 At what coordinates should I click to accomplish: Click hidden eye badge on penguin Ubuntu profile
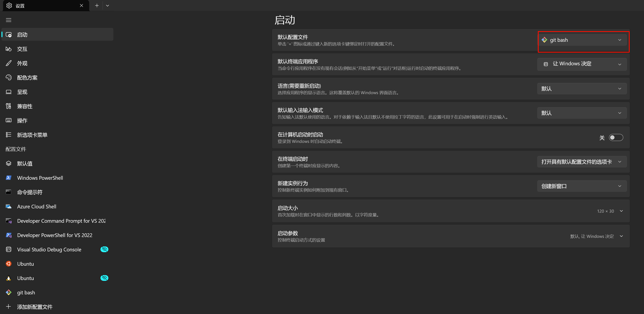pos(104,278)
